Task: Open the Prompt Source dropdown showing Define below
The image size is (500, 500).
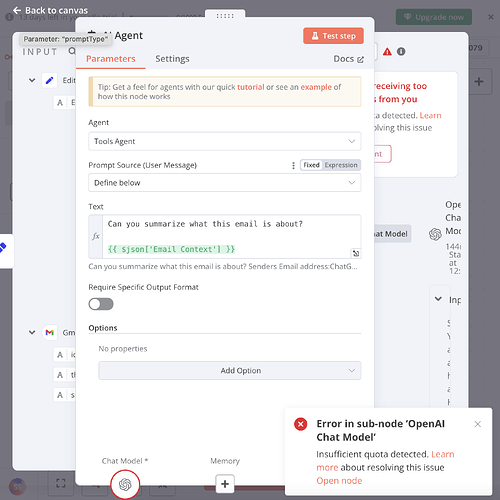Action: 224,183
